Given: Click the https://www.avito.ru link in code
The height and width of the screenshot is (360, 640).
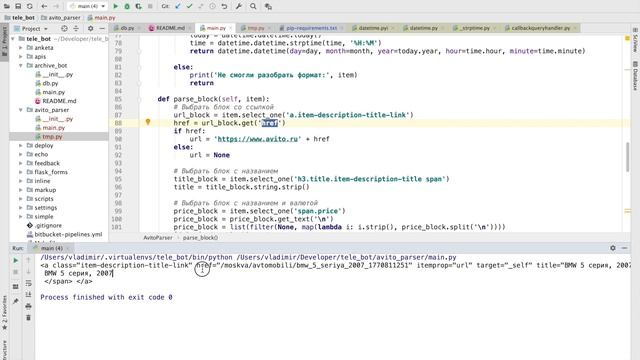Looking at the screenshot, I should coord(258,139).
